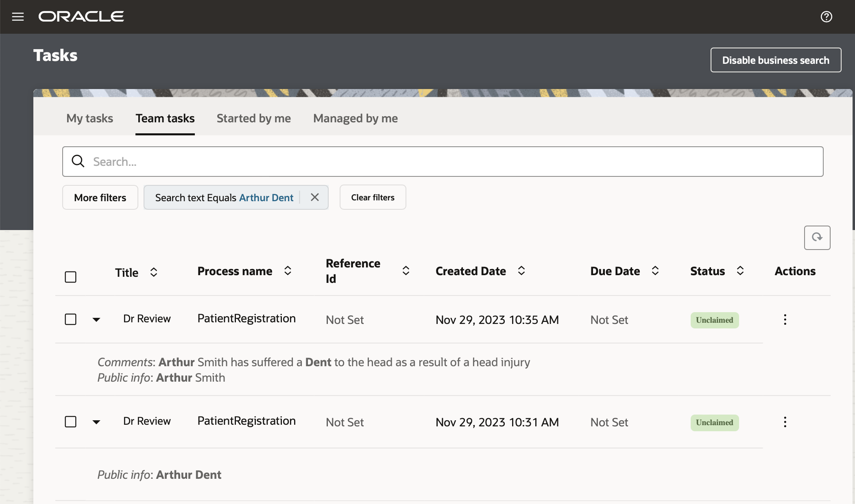
Task: Open the More filters options
Action: coord(100,198)
